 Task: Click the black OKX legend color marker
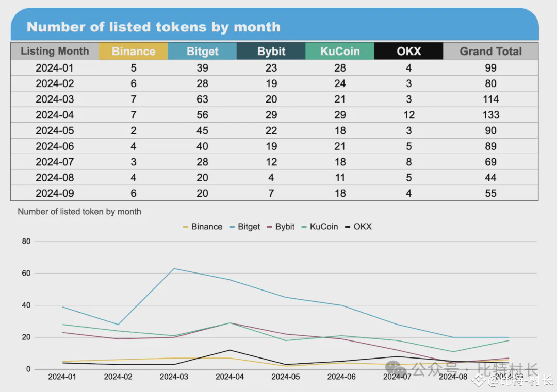(348, 227)
